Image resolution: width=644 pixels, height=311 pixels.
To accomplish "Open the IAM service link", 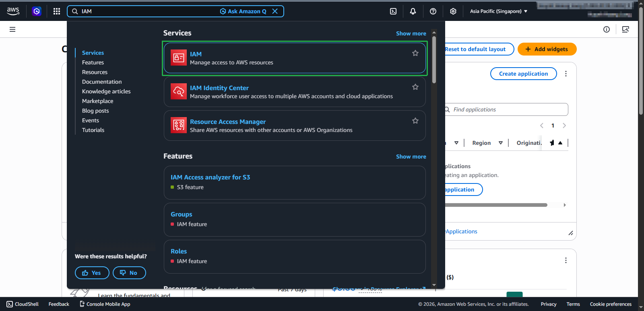I will (196, 54).
